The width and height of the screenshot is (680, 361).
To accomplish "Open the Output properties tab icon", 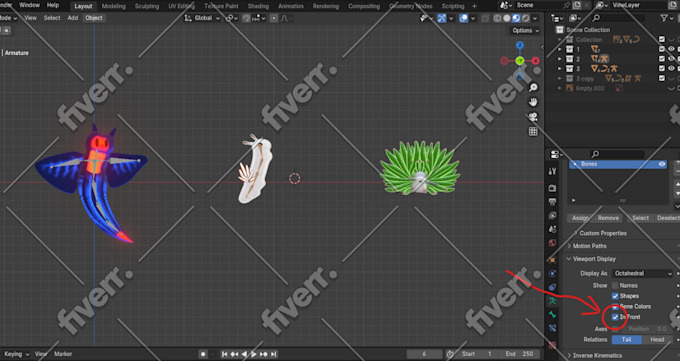I will [x=552, y=202].
